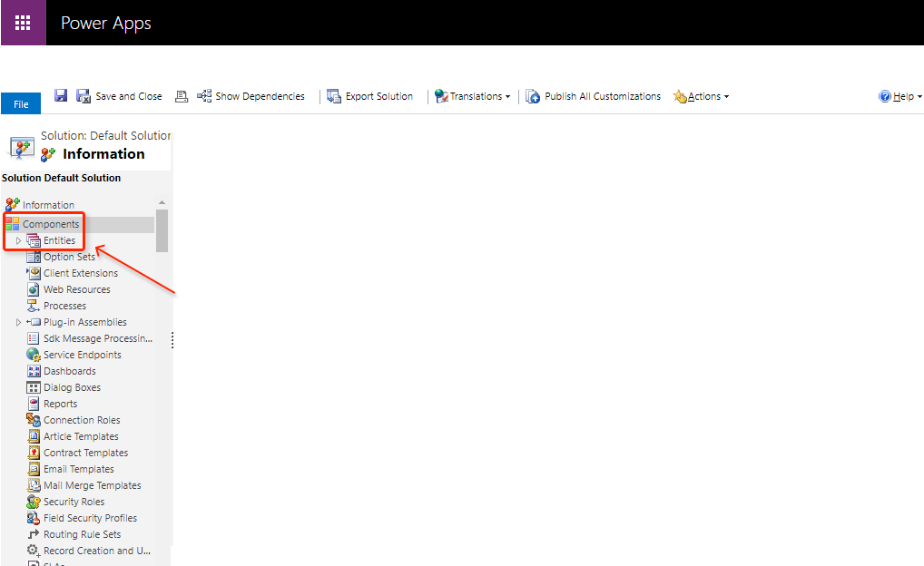Select Client Extensions in the tree

[81, 273]
